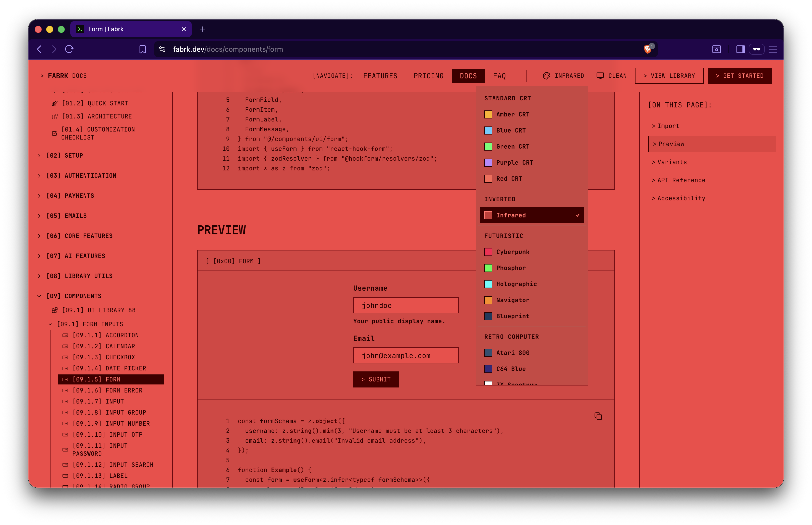Click the page reload icon
Viewport: 812px width, 525px height.
pyautogui.click(x=69, y=49)
